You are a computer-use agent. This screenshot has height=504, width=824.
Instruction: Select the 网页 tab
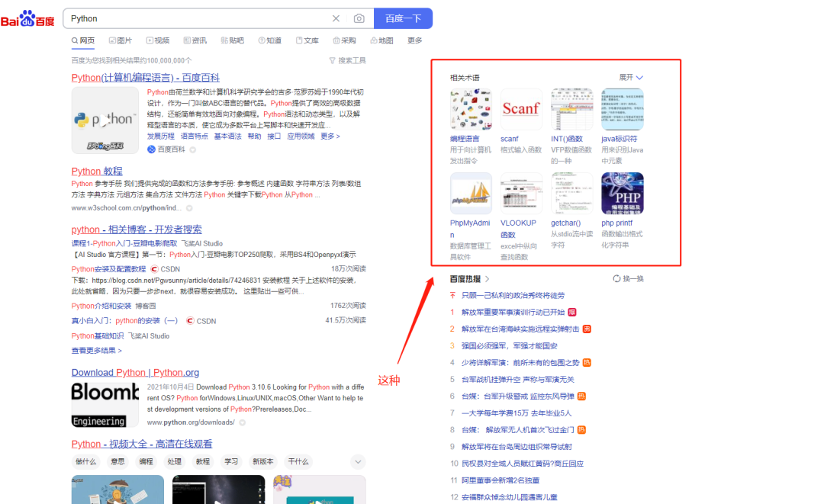click(83, 40)
